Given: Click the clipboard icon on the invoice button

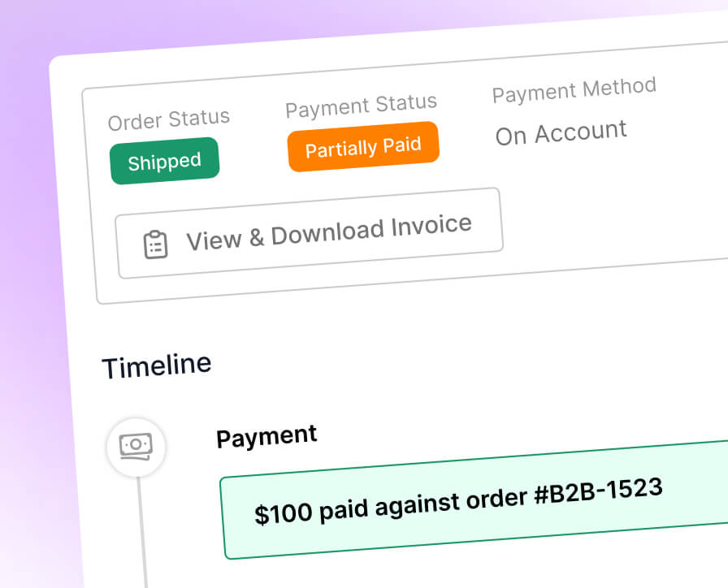Looking at the screenshot, I should click(155, 244).
